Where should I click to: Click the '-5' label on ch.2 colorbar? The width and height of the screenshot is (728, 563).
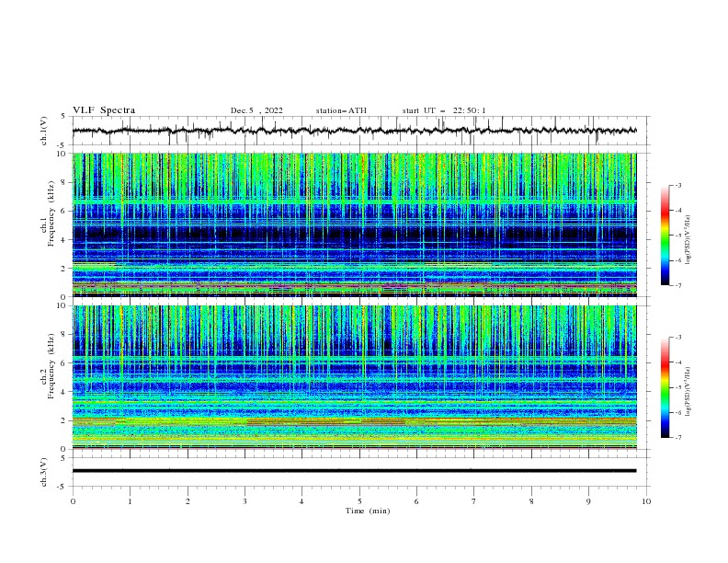[x=678, y=387]
